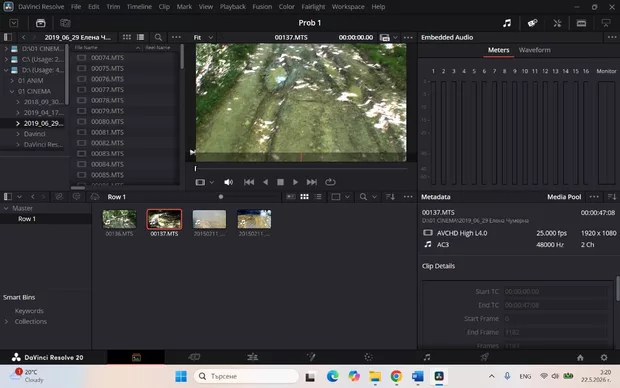Switch media pool to list view
This screenshot has height=388, width=620.
(x=318, y=197)
